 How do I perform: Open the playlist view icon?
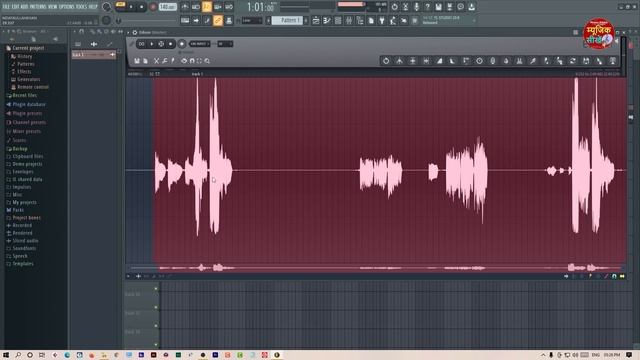[x=316, y=20]
